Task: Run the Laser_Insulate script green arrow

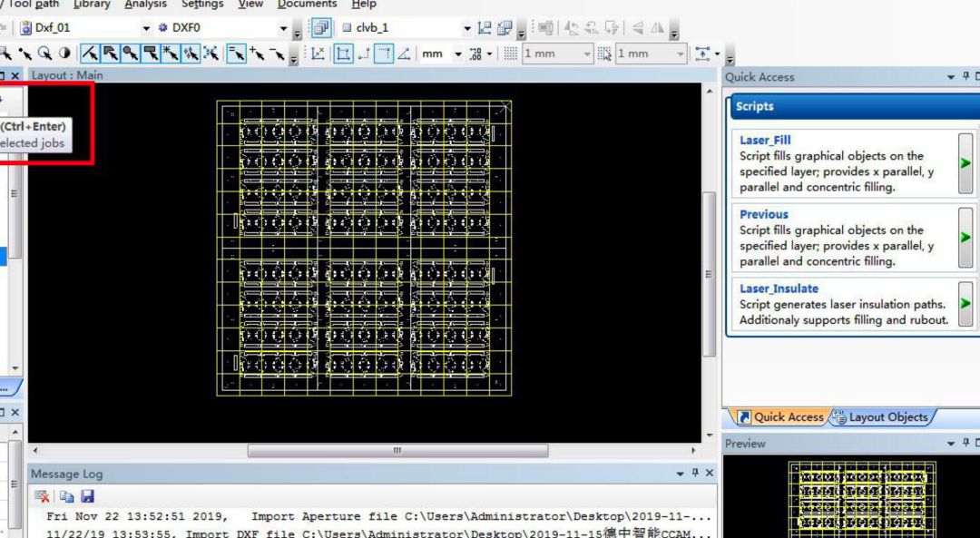Action: [965, 304]
